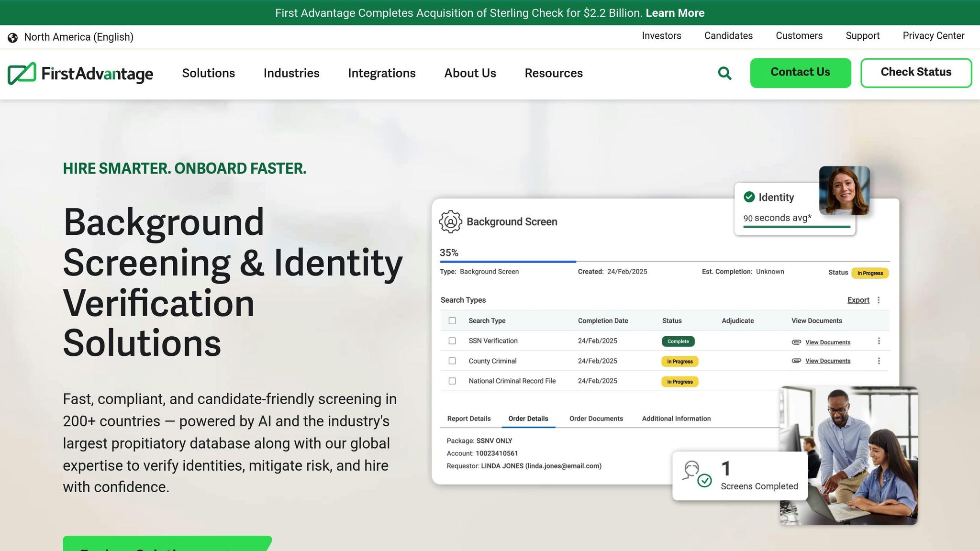Viewport: 980px width, 551px height.
Task: Click In Progress badge for County Criminal
Action: click(679, 362)
